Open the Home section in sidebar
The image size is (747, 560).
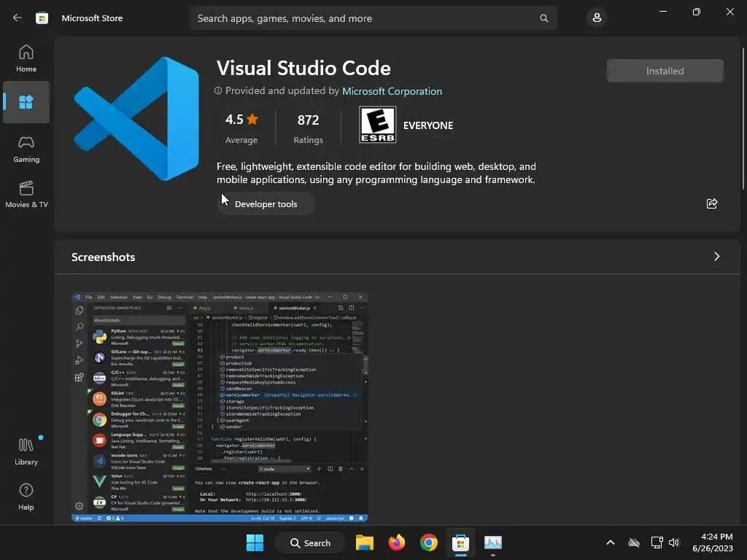coord(26,58)
